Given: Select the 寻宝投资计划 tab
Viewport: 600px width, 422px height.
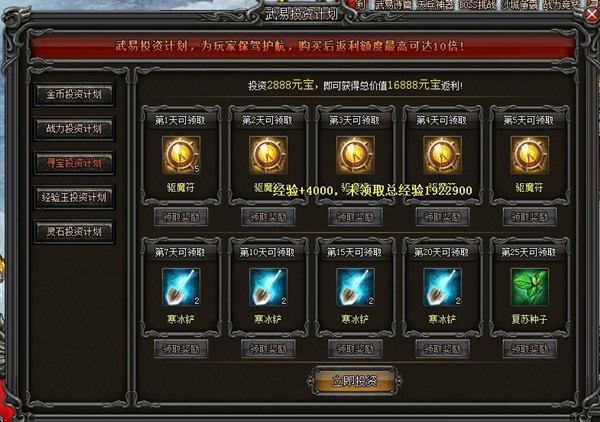Looking at the screenshot, I should (x=74, y=163).
